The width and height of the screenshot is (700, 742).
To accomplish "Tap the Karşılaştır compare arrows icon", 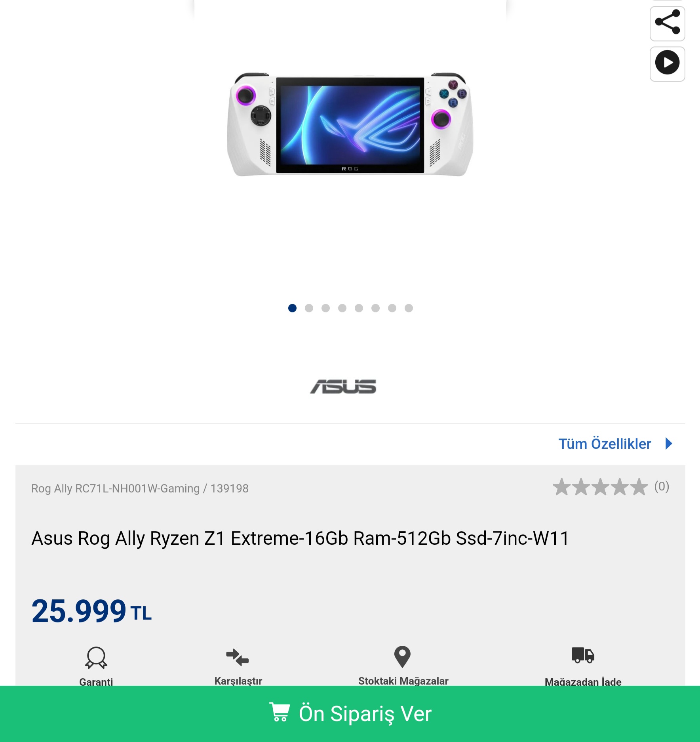I will (x=238, y=657).
